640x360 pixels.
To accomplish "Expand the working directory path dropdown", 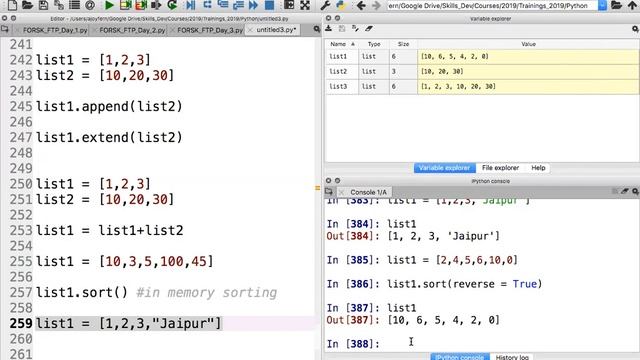I will coord(602,5).
